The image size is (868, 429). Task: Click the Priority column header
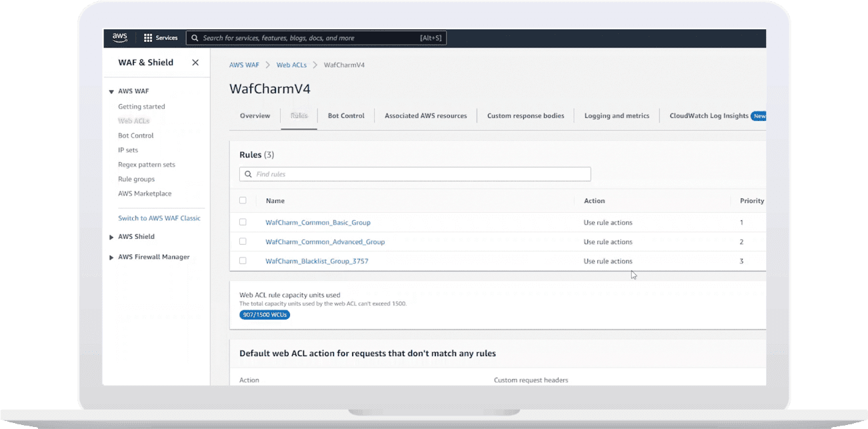coord(752,201)
